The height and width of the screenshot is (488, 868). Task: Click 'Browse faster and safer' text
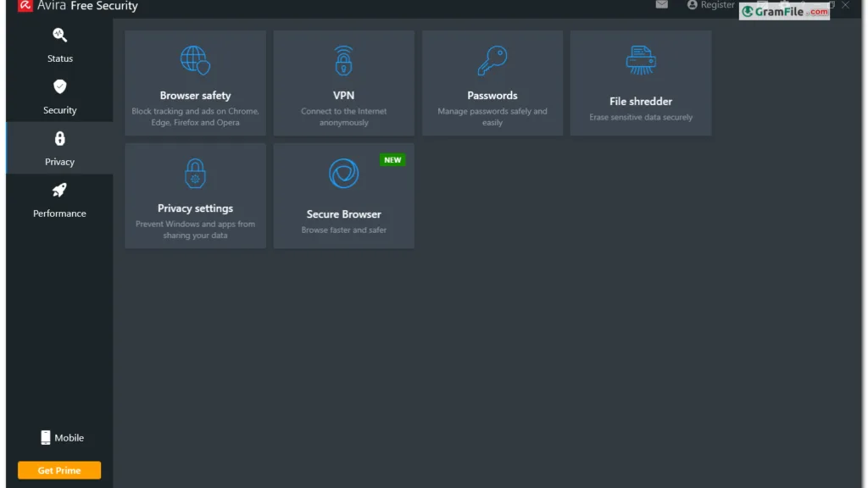[344, 230]
